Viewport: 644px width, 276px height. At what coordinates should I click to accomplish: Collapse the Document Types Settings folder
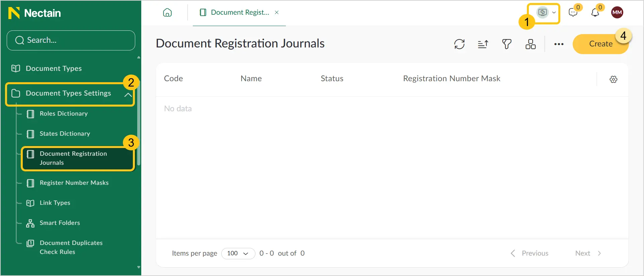click(128, 95)
